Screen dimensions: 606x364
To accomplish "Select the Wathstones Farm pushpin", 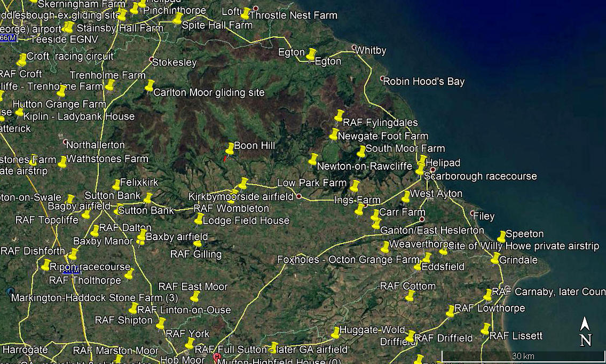I will (x=62, y=162).
